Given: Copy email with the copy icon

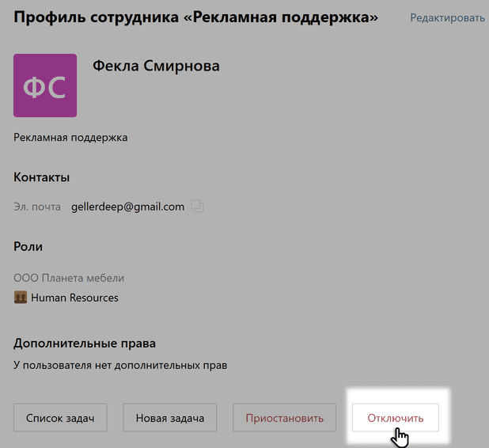Looking at the screenshot, I should click(x=197, y=207).
